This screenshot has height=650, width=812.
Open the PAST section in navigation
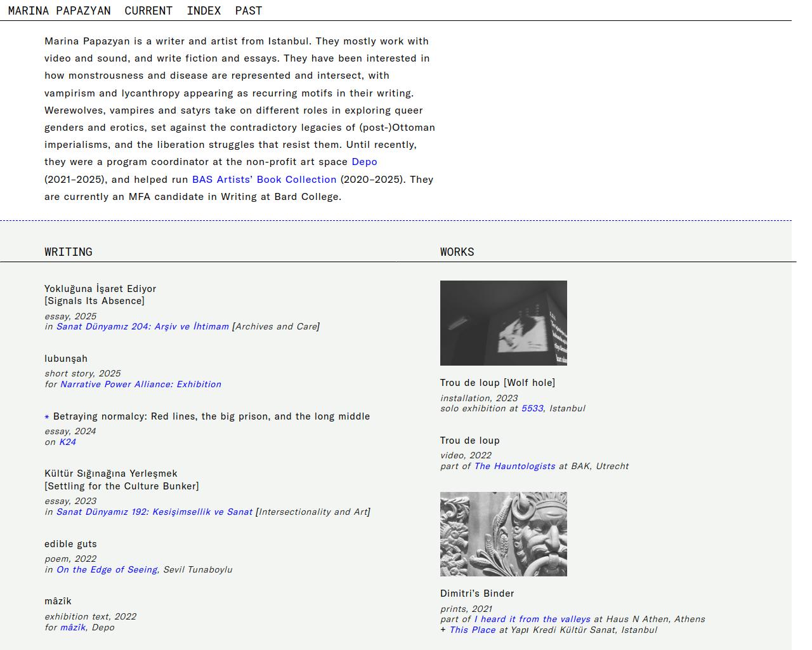[248, 11]
